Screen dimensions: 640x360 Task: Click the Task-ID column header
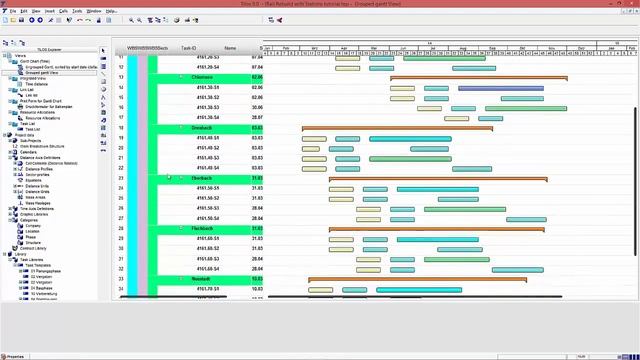[x=189, y=48]
